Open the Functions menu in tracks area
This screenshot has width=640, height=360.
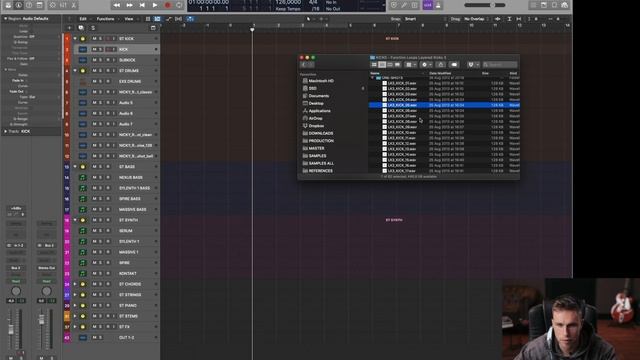(106, 19)
